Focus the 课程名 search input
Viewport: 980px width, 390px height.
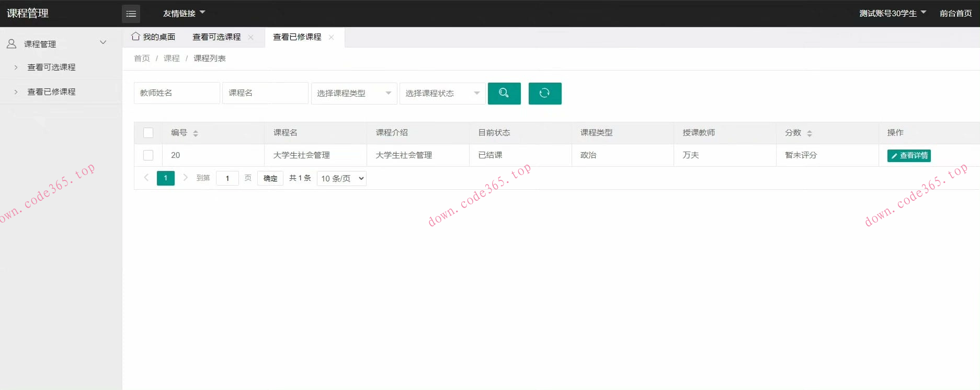[265, 93]
